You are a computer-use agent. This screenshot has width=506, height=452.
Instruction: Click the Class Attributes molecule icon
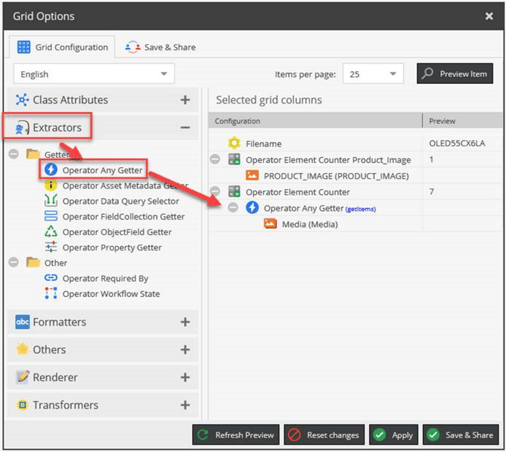[x=22, y=100]
